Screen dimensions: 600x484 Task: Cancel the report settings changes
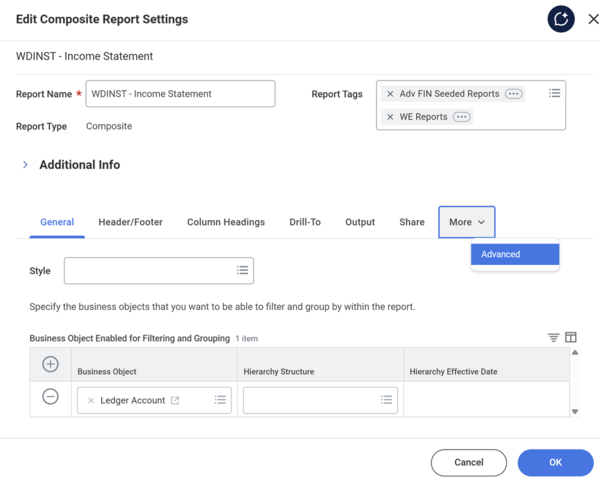pos(469,463)
